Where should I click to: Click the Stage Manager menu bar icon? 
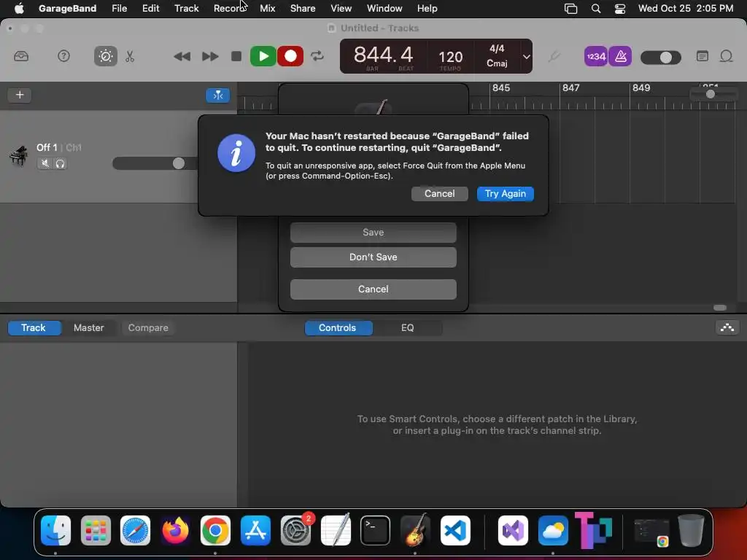(x=570, y=8)
